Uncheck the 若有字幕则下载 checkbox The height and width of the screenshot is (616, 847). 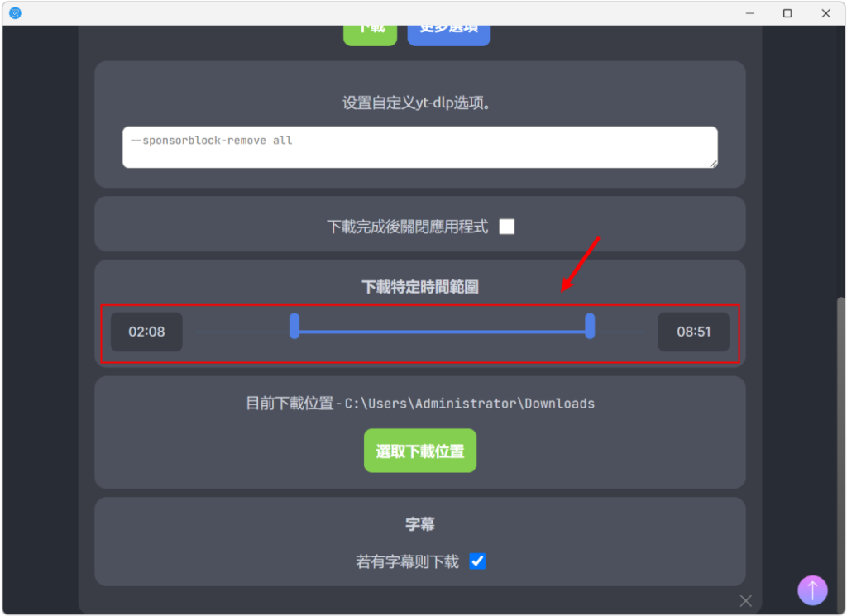(477, 561)
